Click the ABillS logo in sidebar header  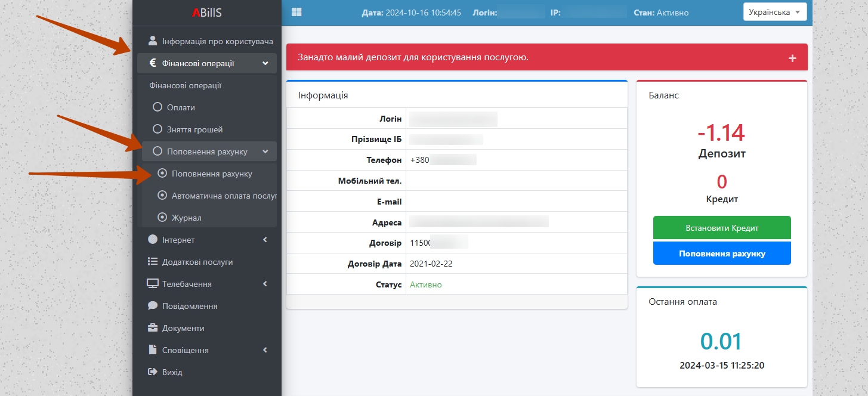pos(206,13)
